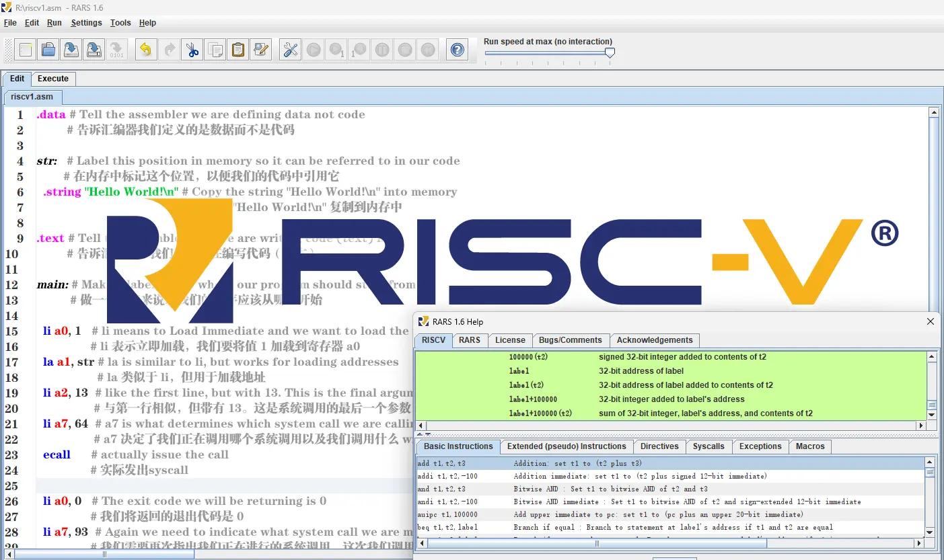Screen dimensions: 944x560
Task: Switch to the Directives help tab
Action: click(659, 446)
